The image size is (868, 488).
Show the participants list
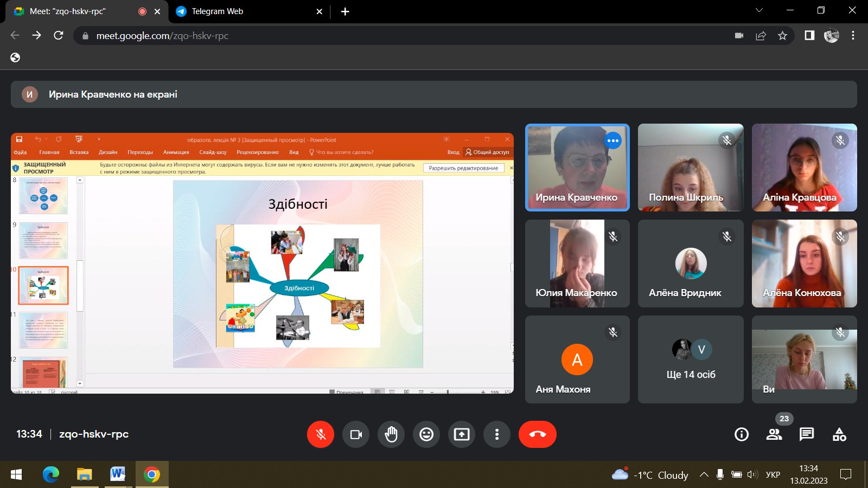pos(774,434)
